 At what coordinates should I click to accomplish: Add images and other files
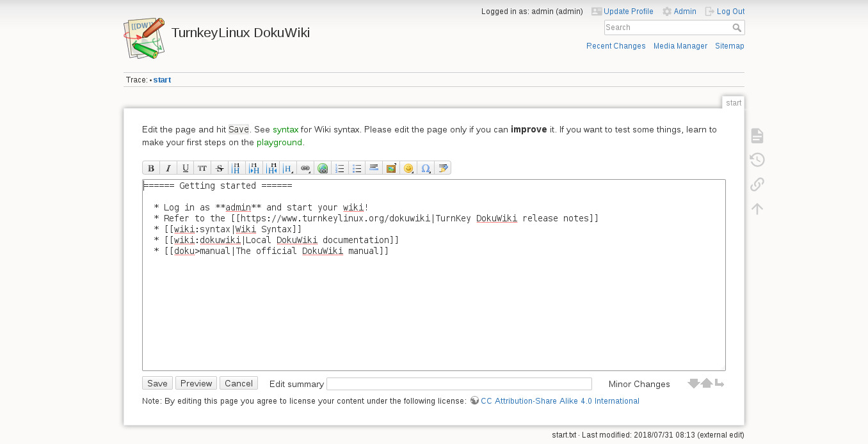coord(391,168)
